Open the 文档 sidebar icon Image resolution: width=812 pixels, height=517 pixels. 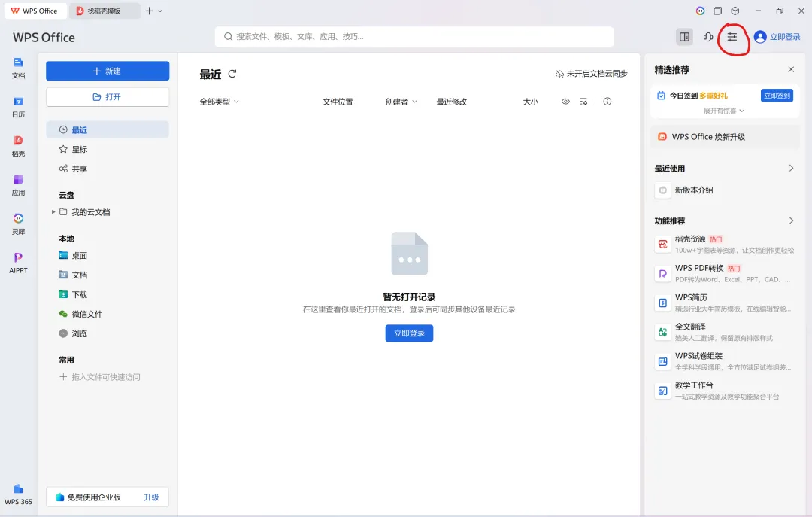(x=18, y=68)
